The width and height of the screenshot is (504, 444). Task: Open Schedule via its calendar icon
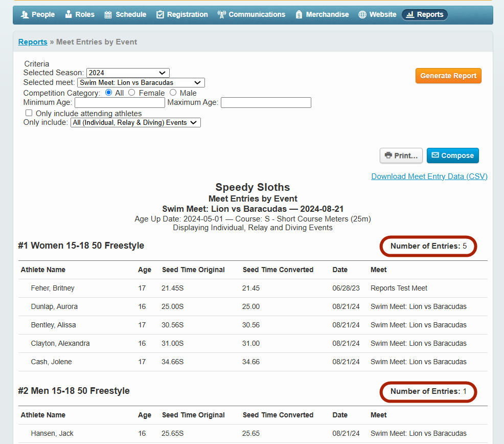(108, 15)
